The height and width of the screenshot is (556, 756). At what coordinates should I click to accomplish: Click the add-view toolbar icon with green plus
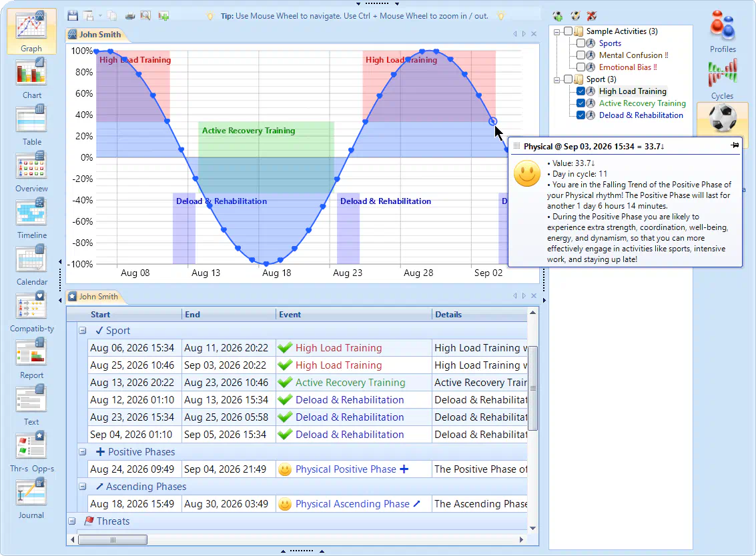163,16
